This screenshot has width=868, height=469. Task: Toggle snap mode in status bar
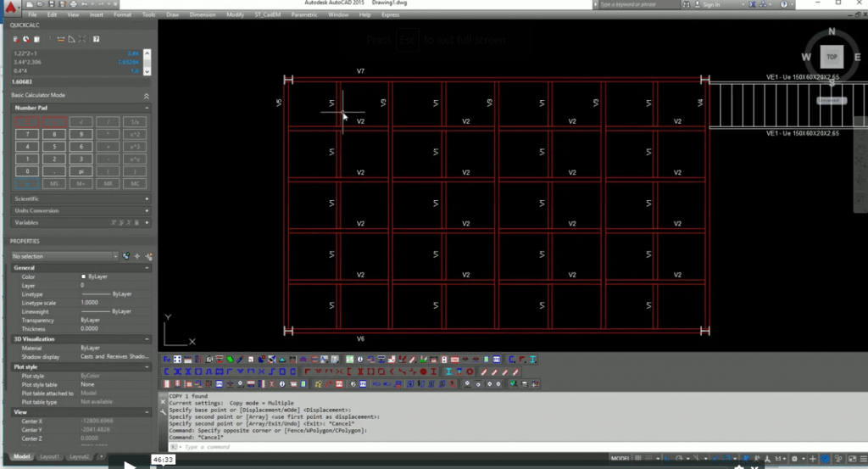(648, 459)
